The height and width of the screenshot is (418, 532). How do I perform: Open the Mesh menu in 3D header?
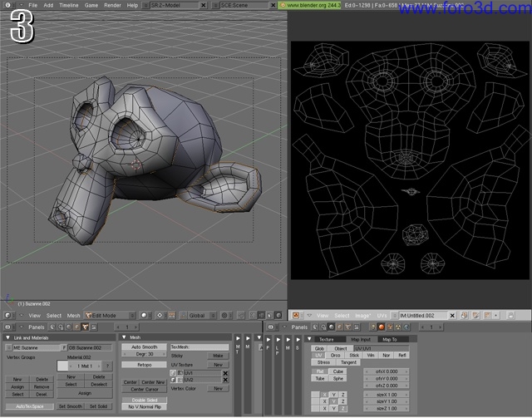[x=73, y=315]
